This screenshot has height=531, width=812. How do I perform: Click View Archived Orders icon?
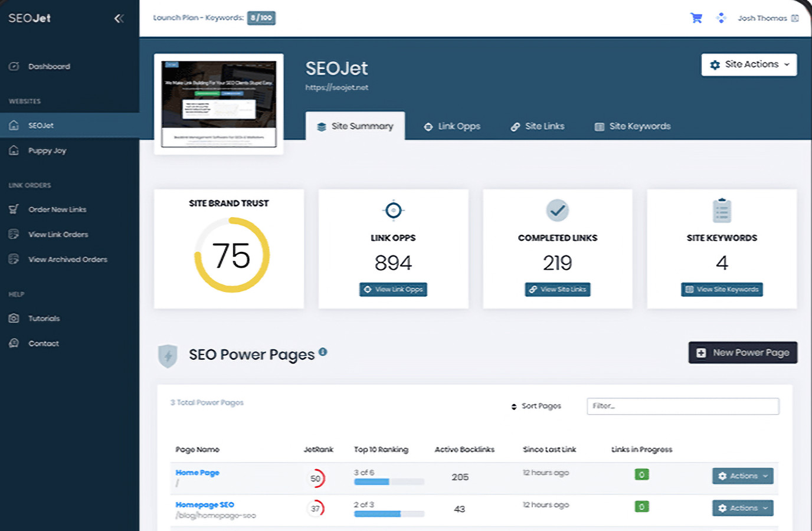tap(14, 259)
